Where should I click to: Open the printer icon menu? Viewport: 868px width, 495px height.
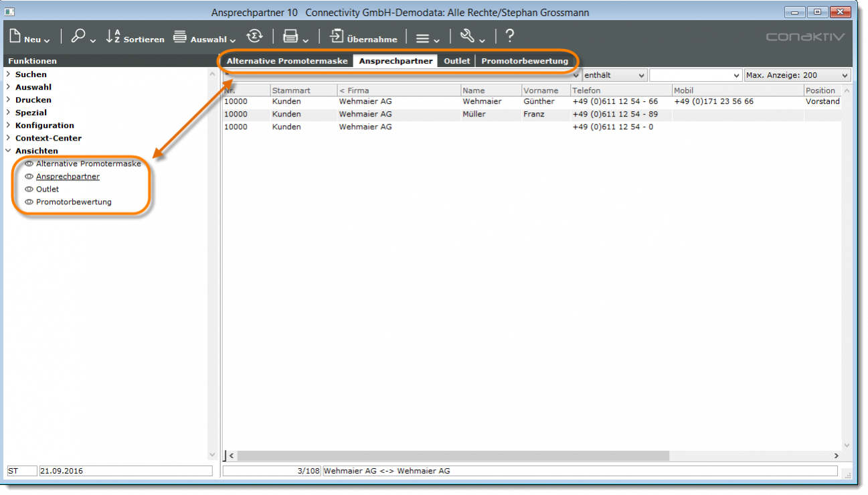290,37
